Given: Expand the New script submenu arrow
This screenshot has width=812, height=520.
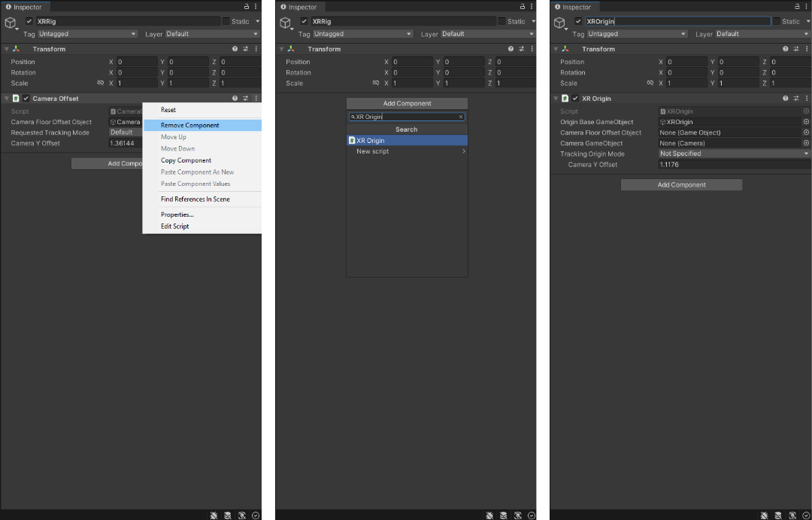Looking at the screenshot, I should [463, 151].
